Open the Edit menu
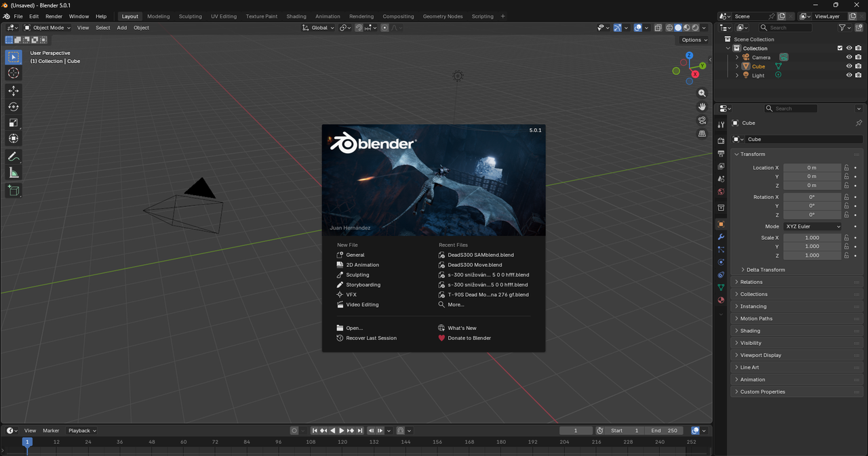The height and width of the screenshot is (456, 868). coord(34,16)
